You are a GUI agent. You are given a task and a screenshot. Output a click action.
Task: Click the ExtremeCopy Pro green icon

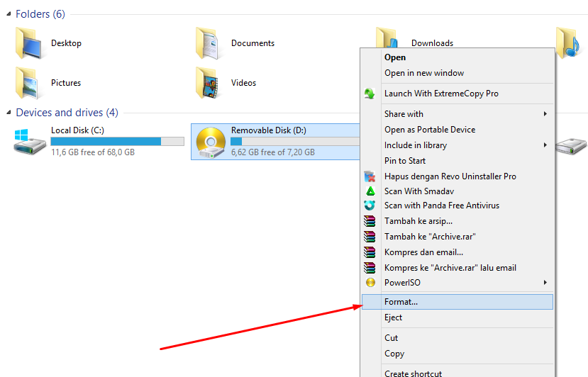click(x=370, y=94)
